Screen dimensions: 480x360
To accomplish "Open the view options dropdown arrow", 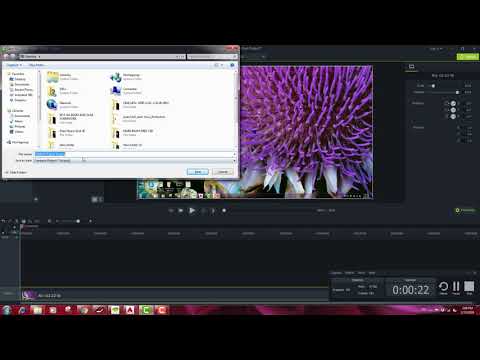I will pyautogui.click(x=221, y=65).
